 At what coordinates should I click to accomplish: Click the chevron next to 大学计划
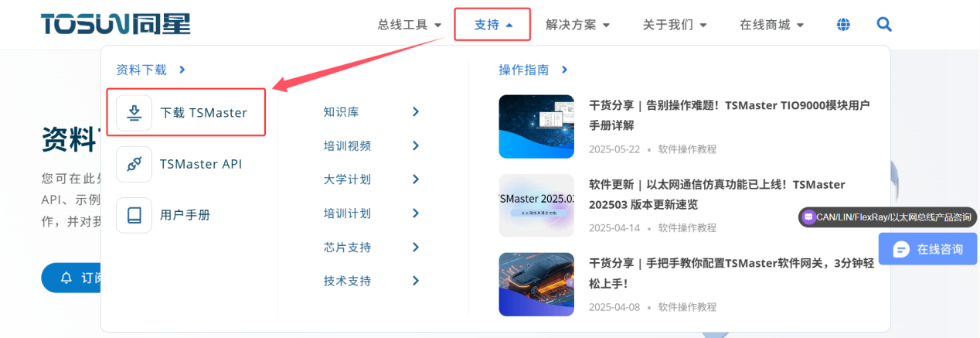416,179
